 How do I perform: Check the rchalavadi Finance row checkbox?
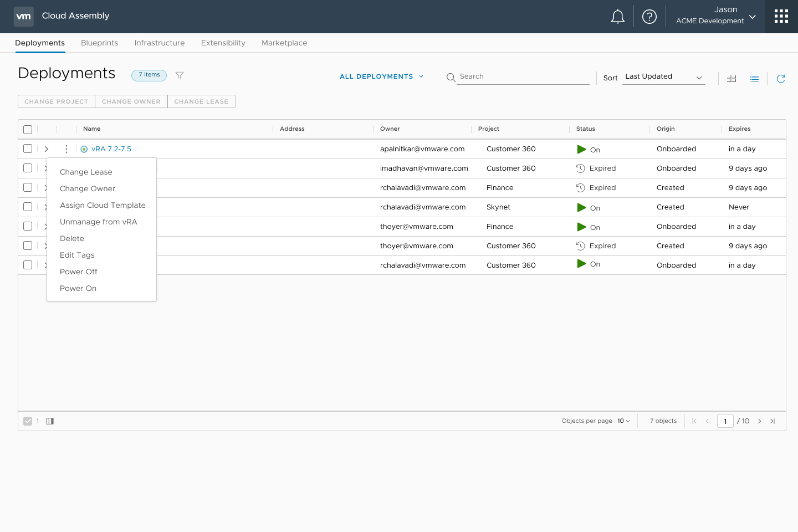[28, 187]
